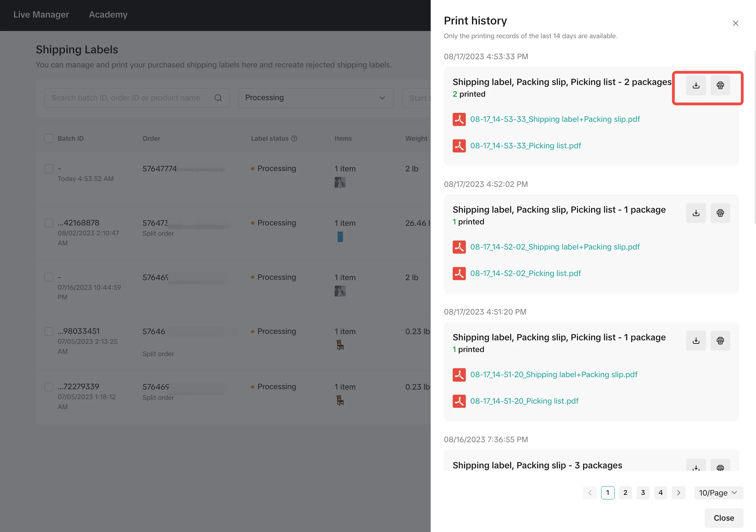This screenshot has height=532, width=756.
Task: Switch to Live Manager in top bar
Action: (x=41, y=14)
